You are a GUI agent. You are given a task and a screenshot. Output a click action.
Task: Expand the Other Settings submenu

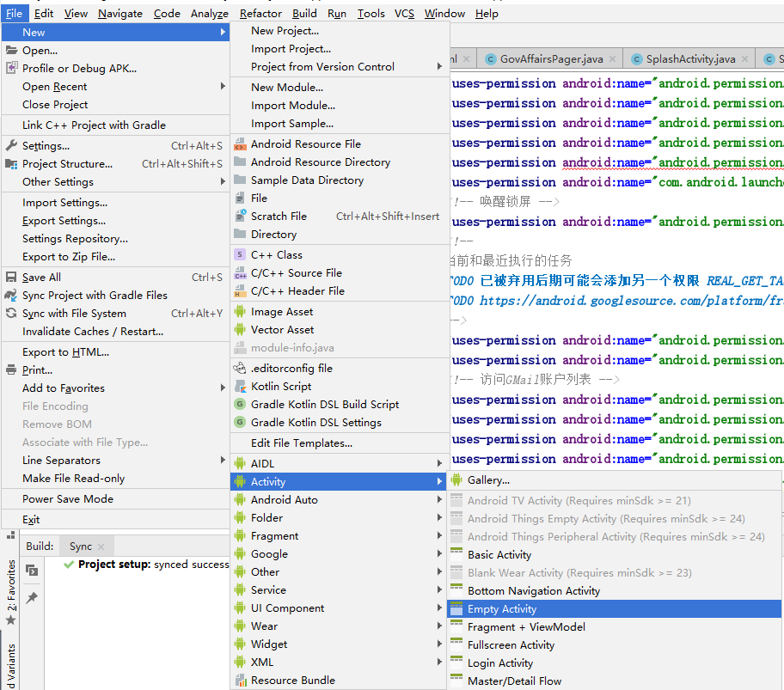[x=223, y=182]
